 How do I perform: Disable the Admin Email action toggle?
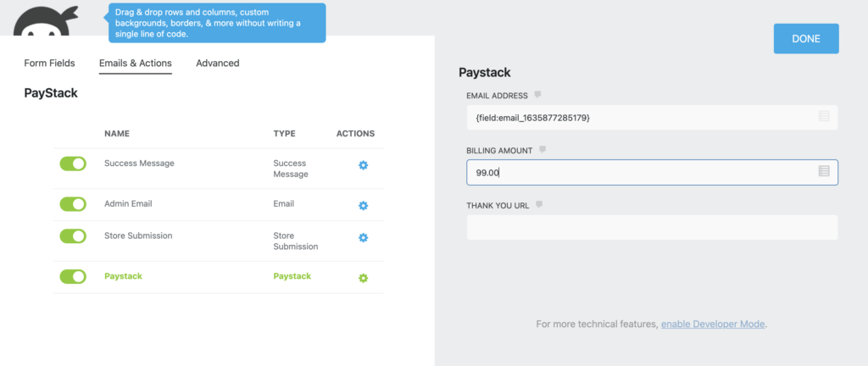[73, 204]
